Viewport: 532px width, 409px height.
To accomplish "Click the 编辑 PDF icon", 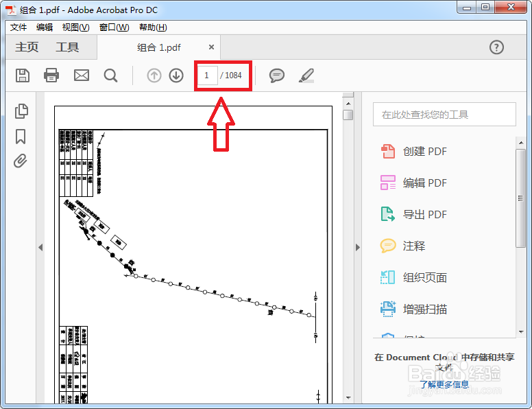I will pyautogui.click(x=388, y=183).
